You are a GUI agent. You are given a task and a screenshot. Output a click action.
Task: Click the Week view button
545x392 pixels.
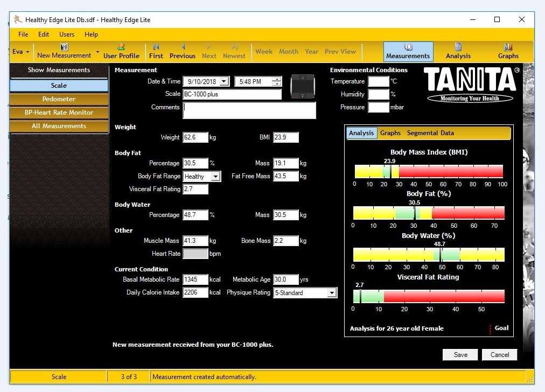tap(264, 52)
